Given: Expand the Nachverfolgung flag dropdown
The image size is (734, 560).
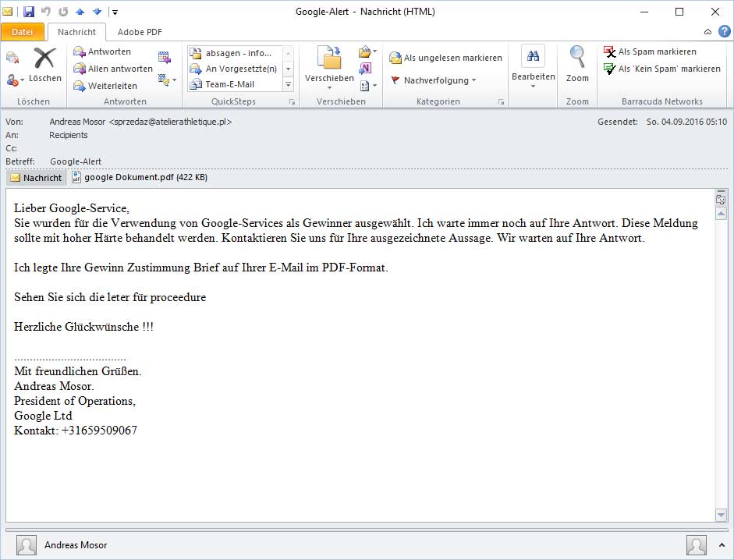Looking at the screenshot, I should (434, 80).
